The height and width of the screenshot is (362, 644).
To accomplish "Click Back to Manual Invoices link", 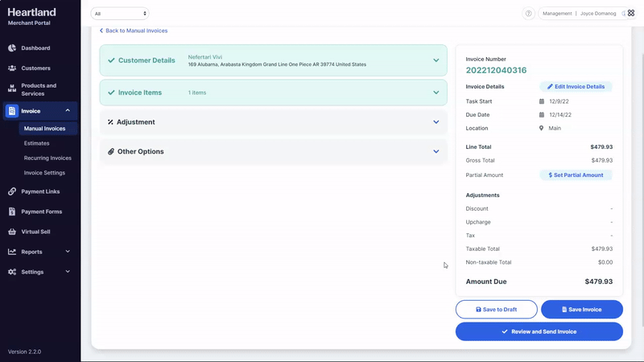I will (x=134, y=31).
